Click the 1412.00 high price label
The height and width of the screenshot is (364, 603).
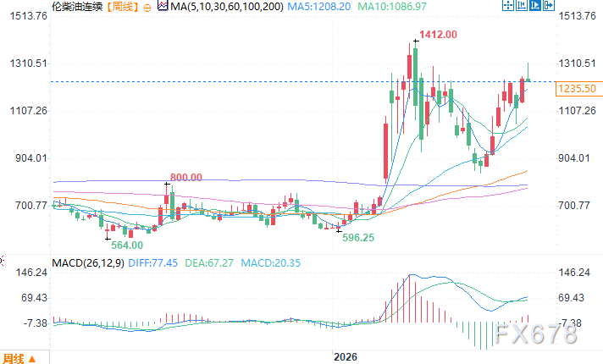coord(439,35)
